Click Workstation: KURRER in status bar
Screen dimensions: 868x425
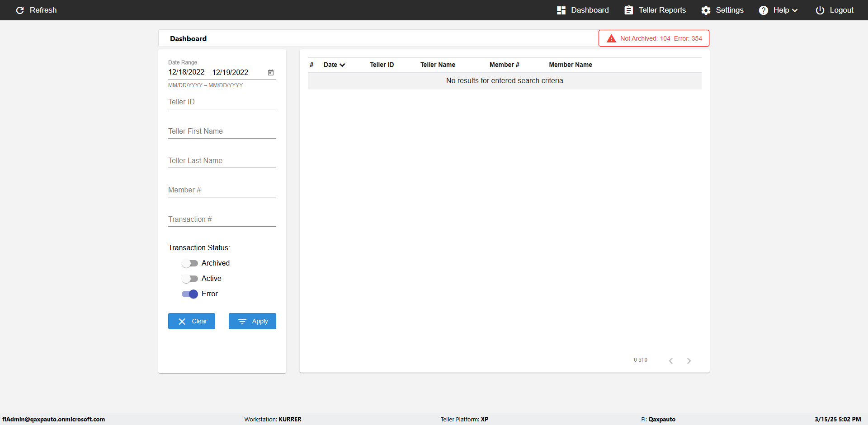click(273, 419)
